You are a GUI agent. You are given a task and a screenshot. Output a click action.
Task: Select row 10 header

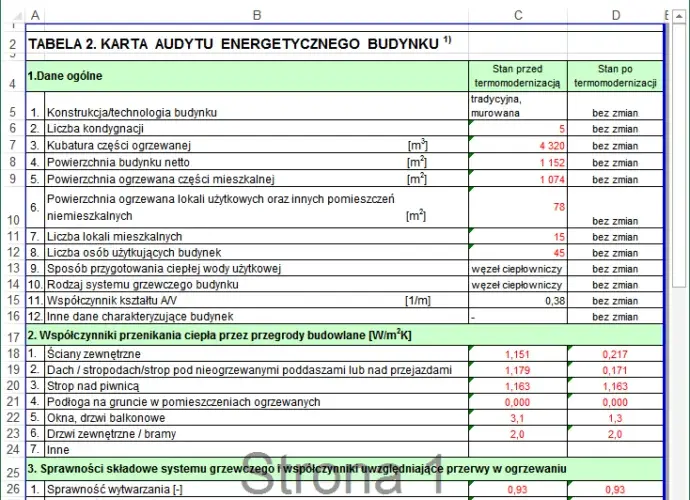pyautogui.click(x=13, y=207)
